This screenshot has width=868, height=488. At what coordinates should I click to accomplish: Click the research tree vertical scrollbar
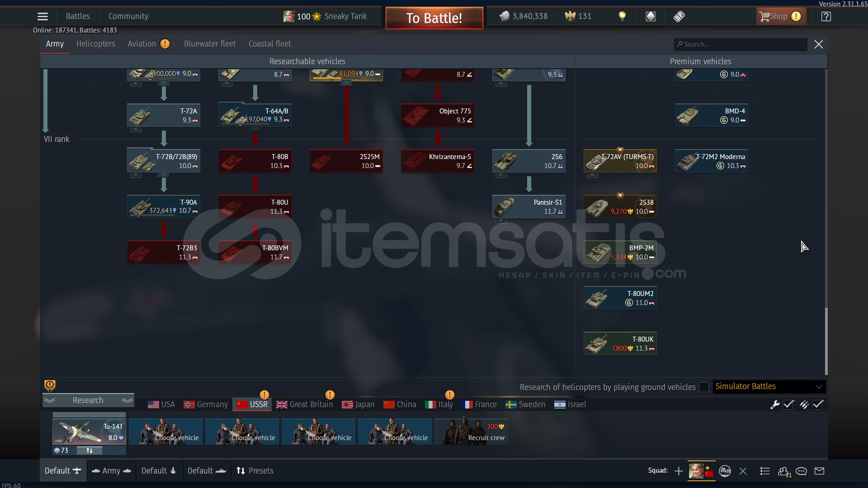point(826,341)
